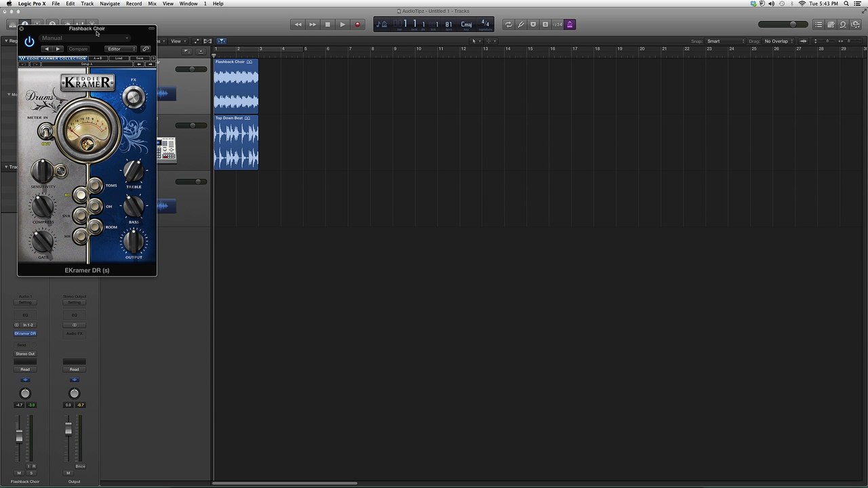The width and height of the screenshot is (868, 488).
Task: Click the Play transport button
Action: point(342,24)
